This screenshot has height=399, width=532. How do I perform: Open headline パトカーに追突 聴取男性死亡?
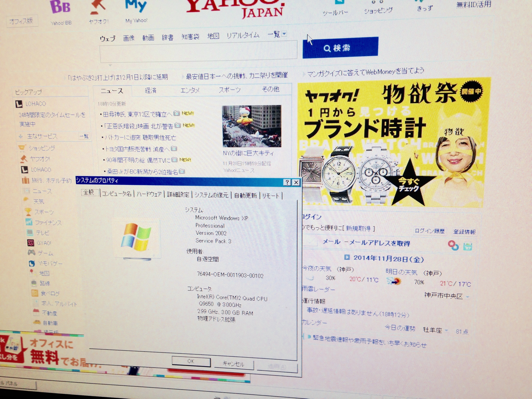tap(140, 138)
